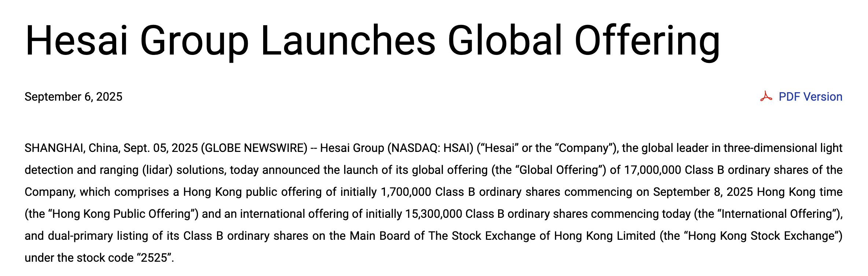Click the 17,000,000 share figure

tap(652, 170)
